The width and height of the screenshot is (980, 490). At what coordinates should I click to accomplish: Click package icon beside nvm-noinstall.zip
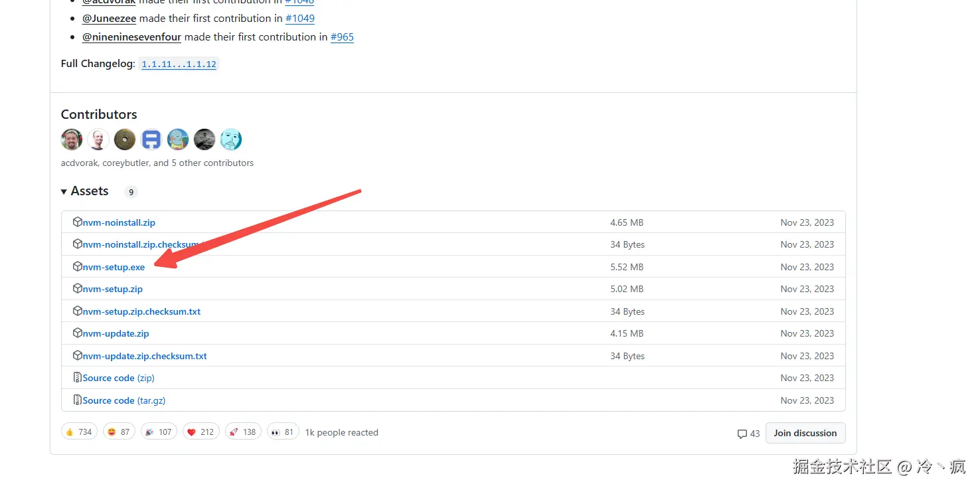pyautogui.click(x=78, y=222)
